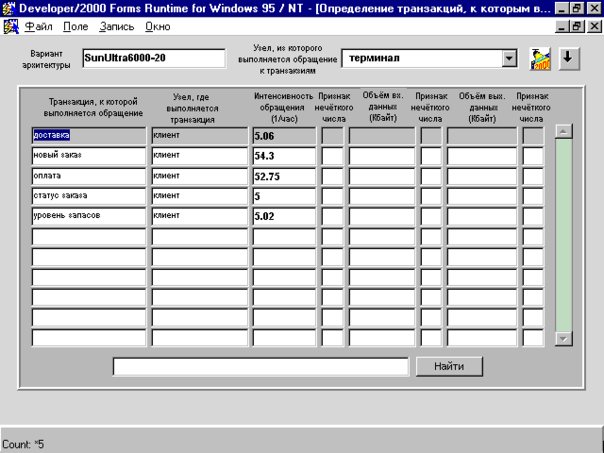This screenshot has width=604, height=453.
Task: Open the Окно menu
Action: pos(158,27)
